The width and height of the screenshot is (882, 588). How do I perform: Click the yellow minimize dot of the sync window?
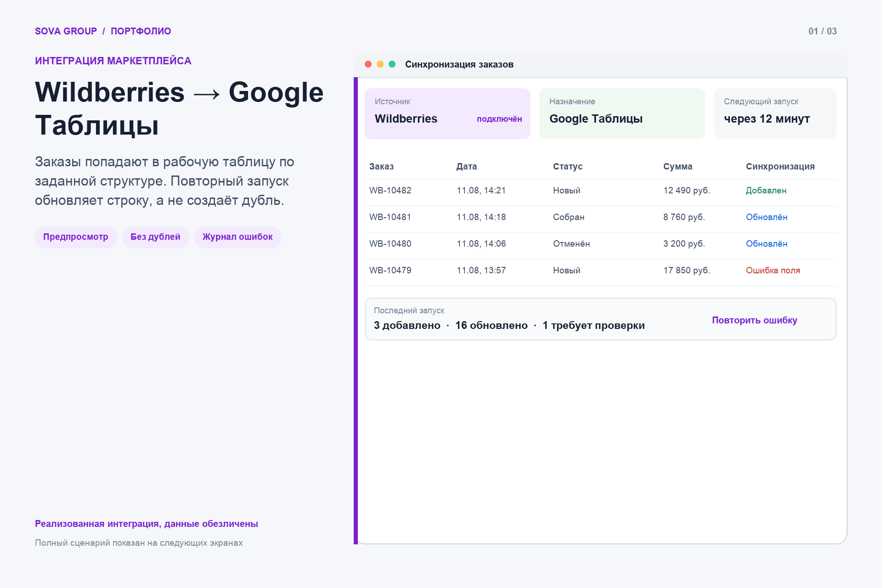pos(380,64)
